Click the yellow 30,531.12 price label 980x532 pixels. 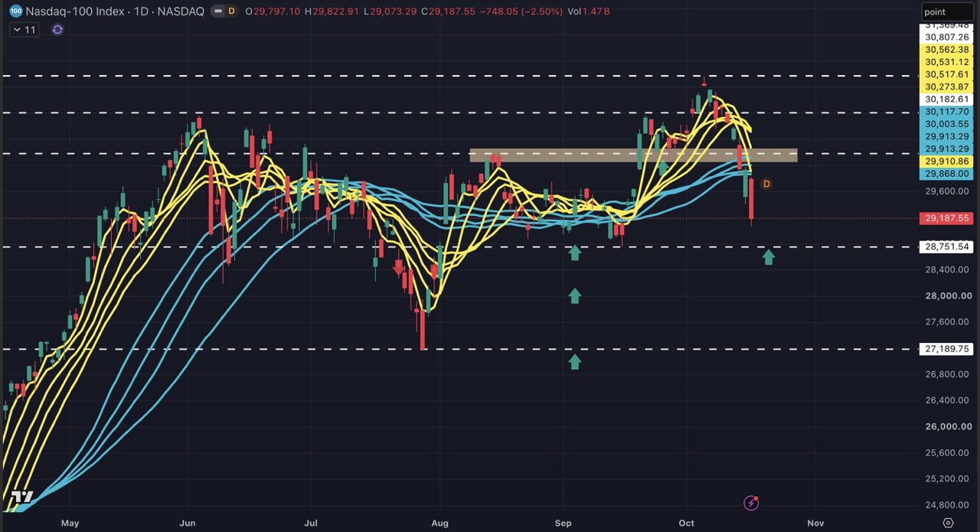tap(947, 62)
